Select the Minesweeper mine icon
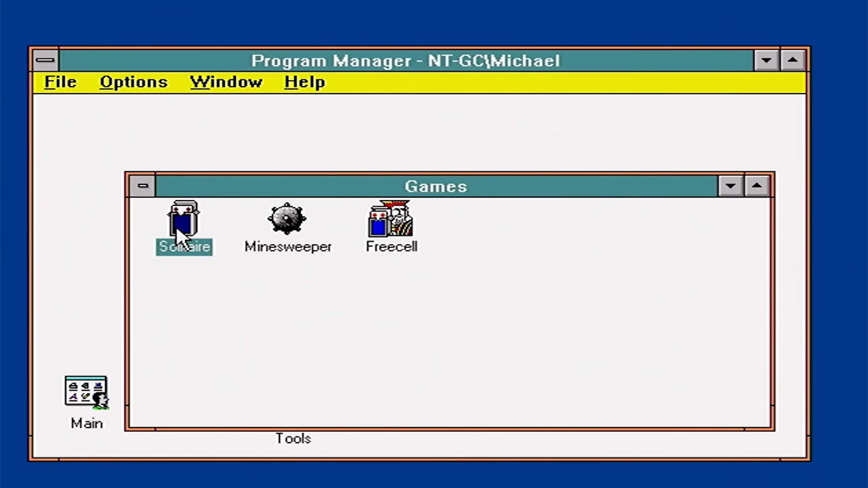 click(288, 219)
